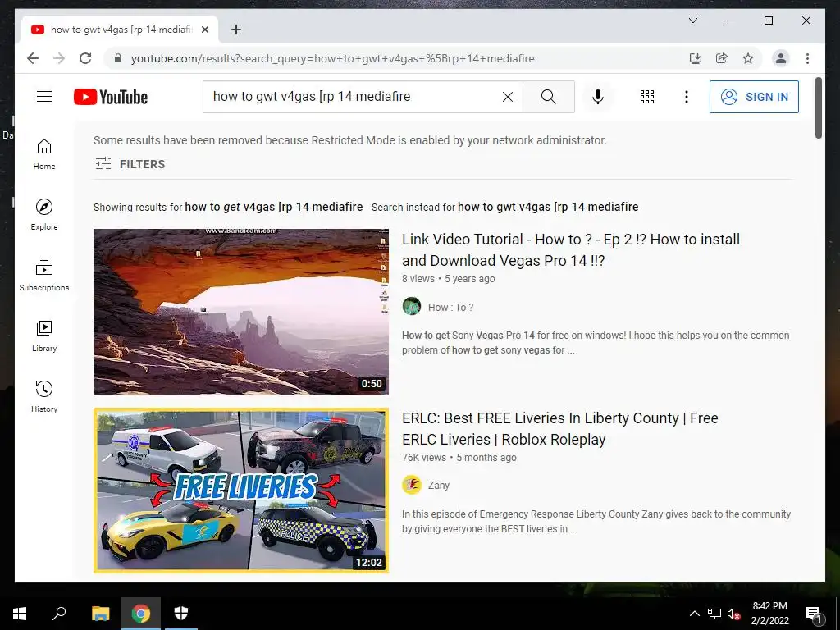Click the SIGN IN button
The height and width of the screenshot is (630, 840).
[754, 97]
